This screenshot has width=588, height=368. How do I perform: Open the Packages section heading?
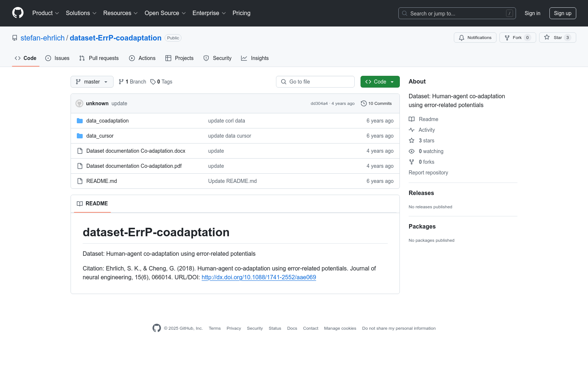coord(422,226)
